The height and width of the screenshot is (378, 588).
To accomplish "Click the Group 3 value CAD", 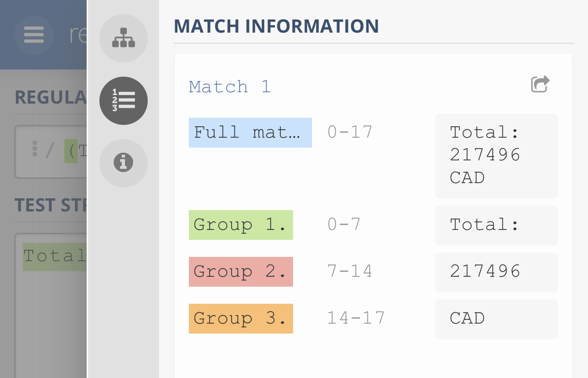I will [496, 319].
